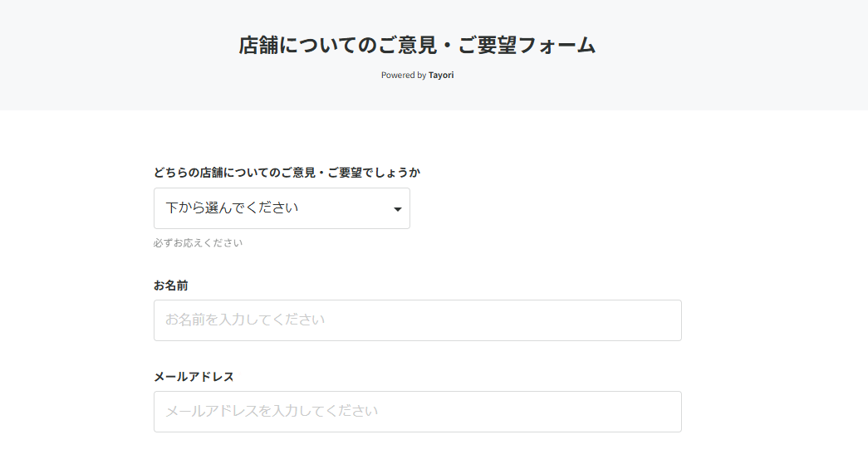868x459 pixels.
Task: Click the 必ずお応えください helper text
Action: pos(198,243)
